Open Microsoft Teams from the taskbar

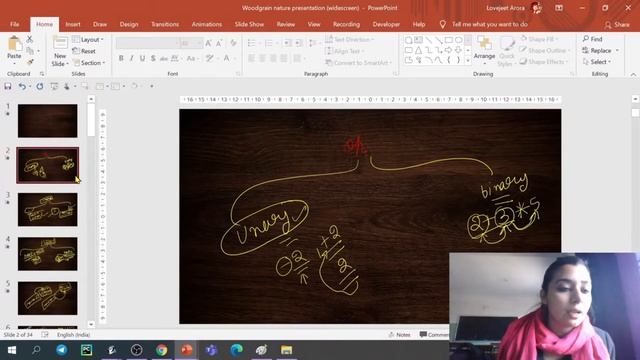pyautogui.click(x=211, y=350)
